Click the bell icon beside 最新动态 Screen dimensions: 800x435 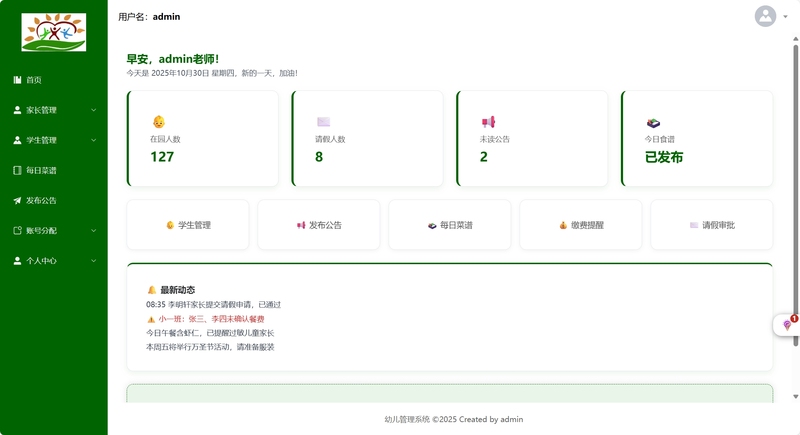pos(152,290)
